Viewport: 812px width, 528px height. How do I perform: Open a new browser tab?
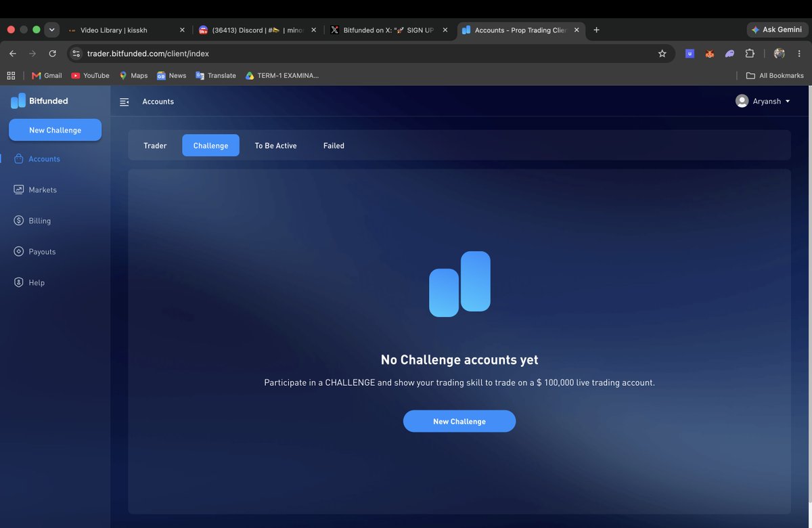[596, 30]
